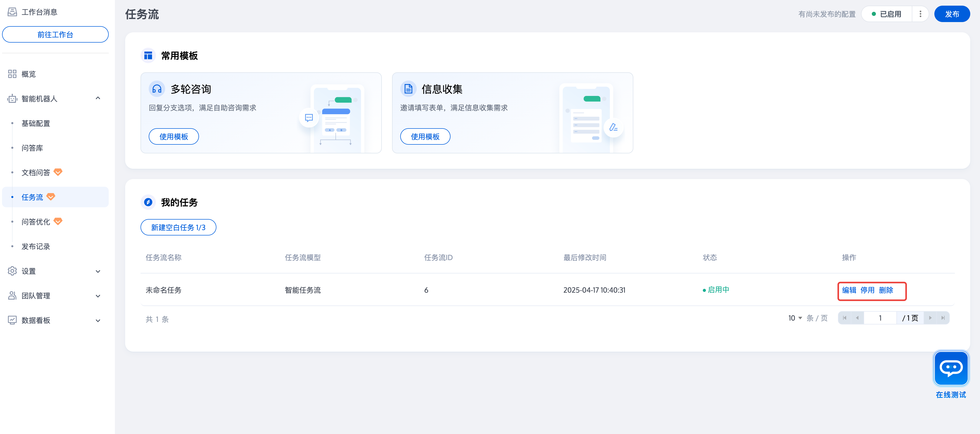Open the 发布记录 menu item
This screenshot has height=434, width=980.
[x=36, y=246]
